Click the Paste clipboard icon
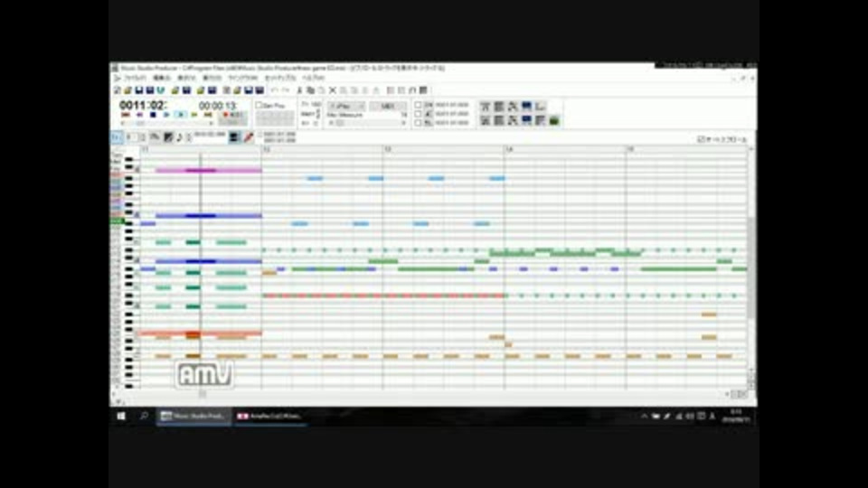Screen dimensions: 868x488 pos(322,90)
